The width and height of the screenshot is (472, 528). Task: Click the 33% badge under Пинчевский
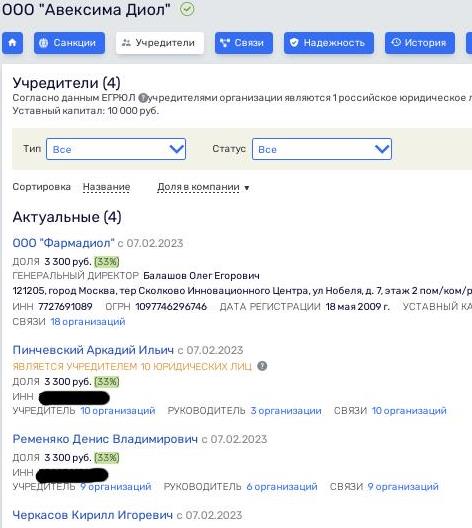[107, 382]
